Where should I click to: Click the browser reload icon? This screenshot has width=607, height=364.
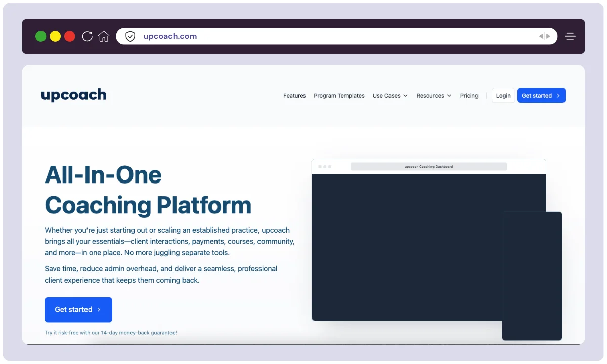click(x=87, y=36)
